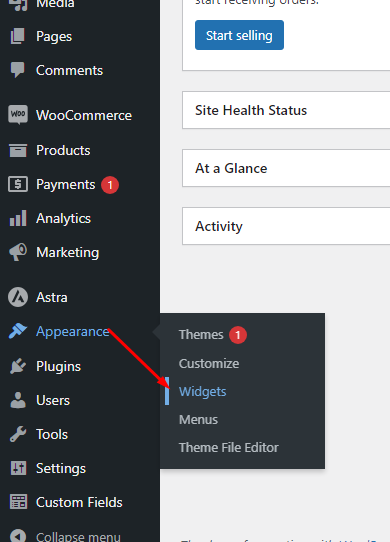
Task: Click the Comments speech bubble icon
Action: click(x=18, y=70)
